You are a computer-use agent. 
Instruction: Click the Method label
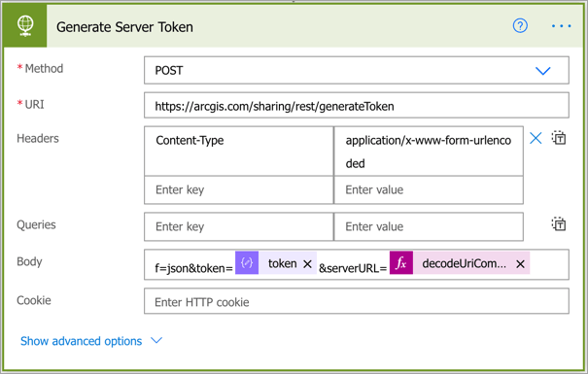coord(44,69)
